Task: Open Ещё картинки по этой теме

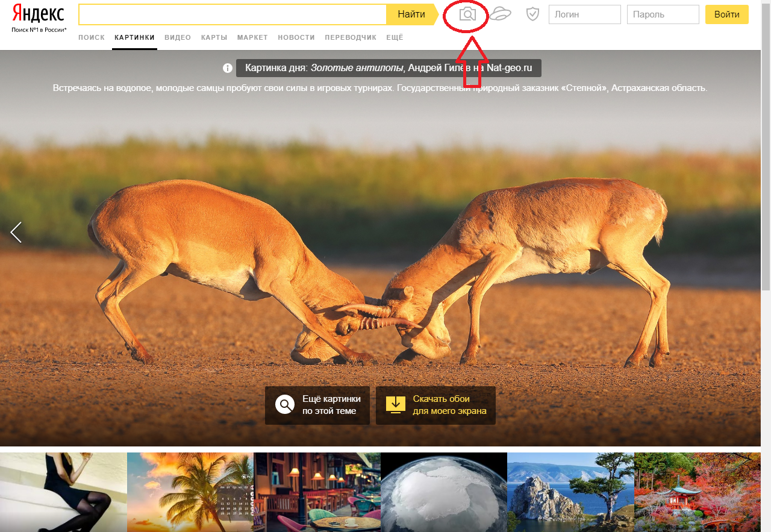Action: tap(317, 405)
